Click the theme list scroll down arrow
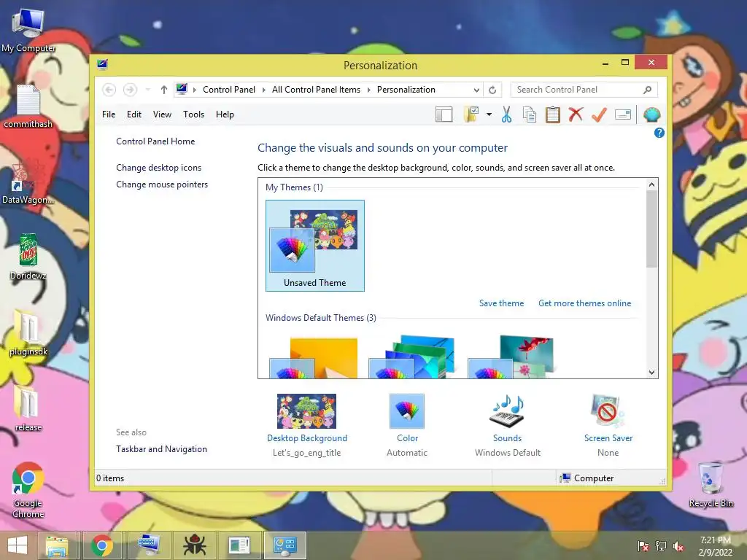This screenshot has height=560, width=747. [x=651, y=373]
